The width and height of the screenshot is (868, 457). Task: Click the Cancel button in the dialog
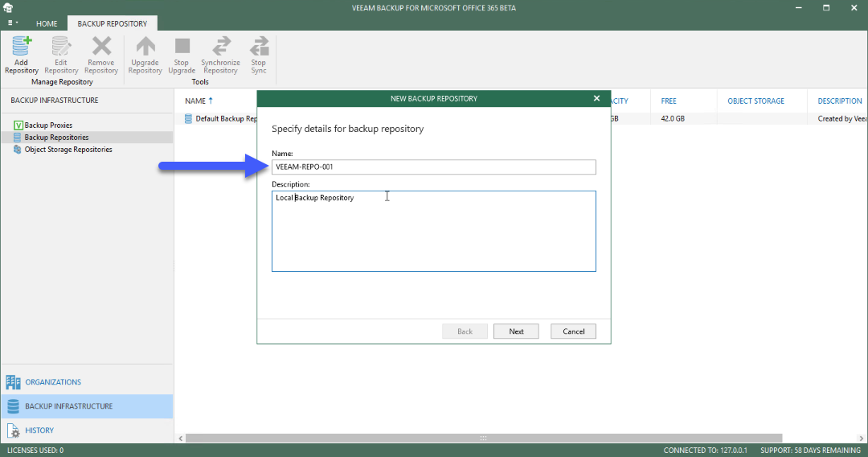coord(573,331)
